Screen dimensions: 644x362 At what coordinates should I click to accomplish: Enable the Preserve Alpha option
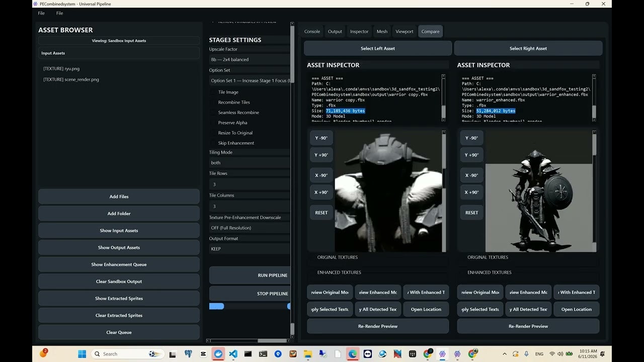[x=213, y=123]
